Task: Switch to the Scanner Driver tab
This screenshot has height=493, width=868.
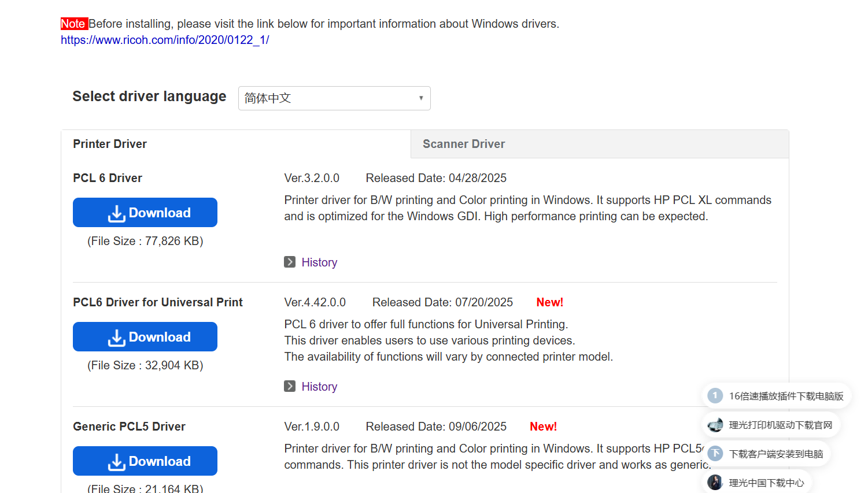Action: 464,144
